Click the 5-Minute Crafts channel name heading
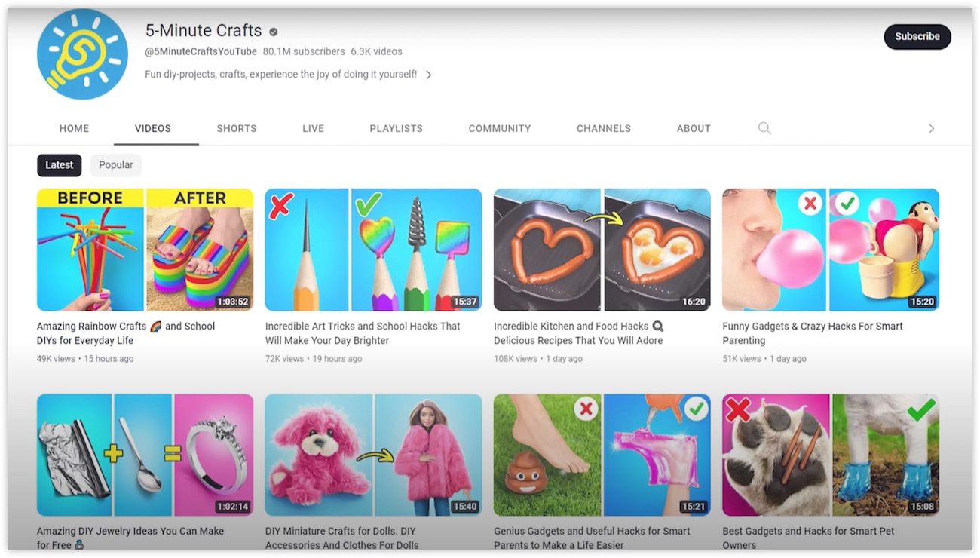980x558 pixels. pyautogui.click(x=204, y=31)
